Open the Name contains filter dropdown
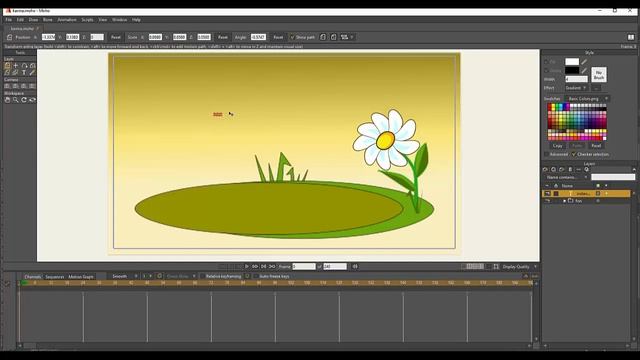Viewport: 640px width, 360px height. (567, 177)
